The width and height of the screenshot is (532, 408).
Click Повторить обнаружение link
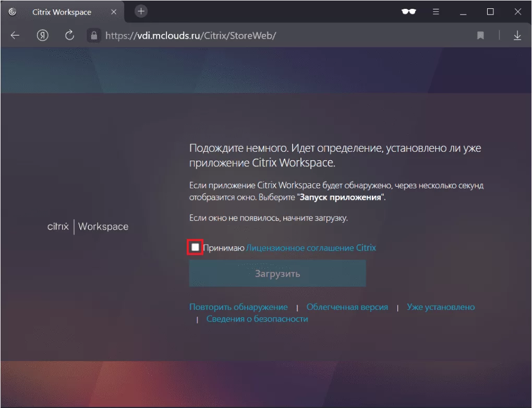point(238,307)
